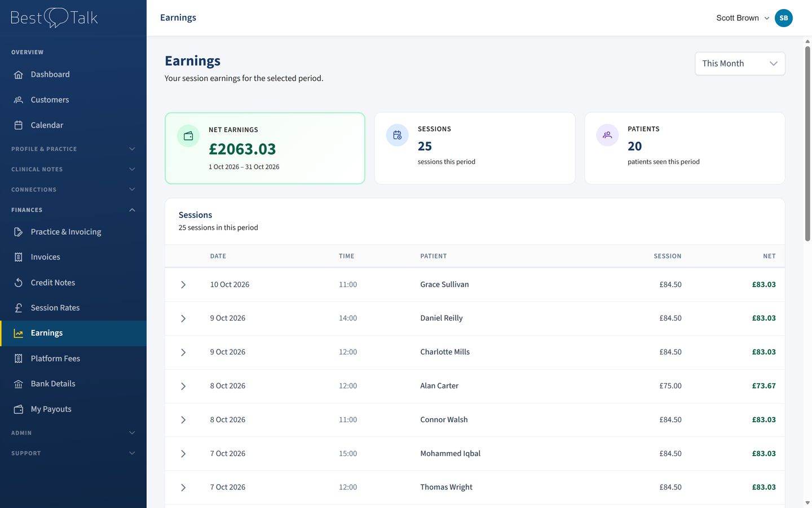Click the Session Rates pound icon

(x=19, y=308)
